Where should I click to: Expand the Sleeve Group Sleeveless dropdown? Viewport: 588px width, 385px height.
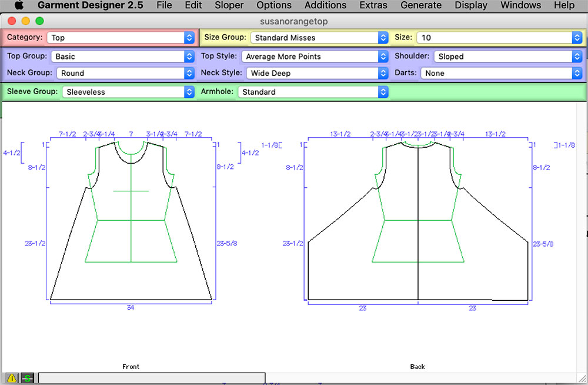[128, 92]
